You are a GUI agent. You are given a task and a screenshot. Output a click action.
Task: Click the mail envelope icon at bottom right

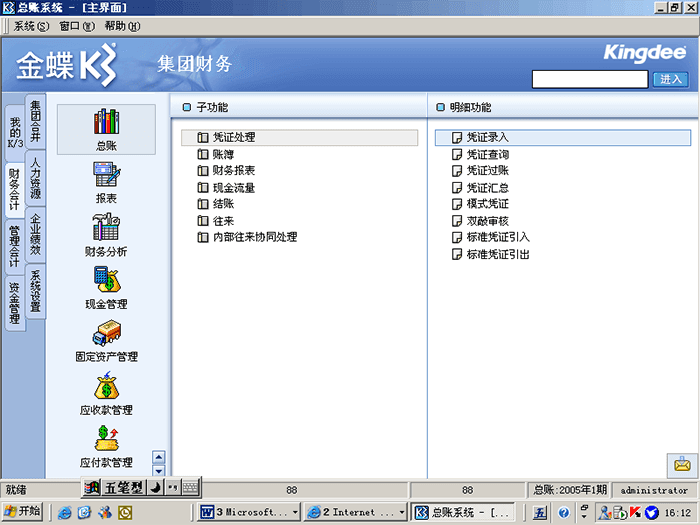point(682,464)
